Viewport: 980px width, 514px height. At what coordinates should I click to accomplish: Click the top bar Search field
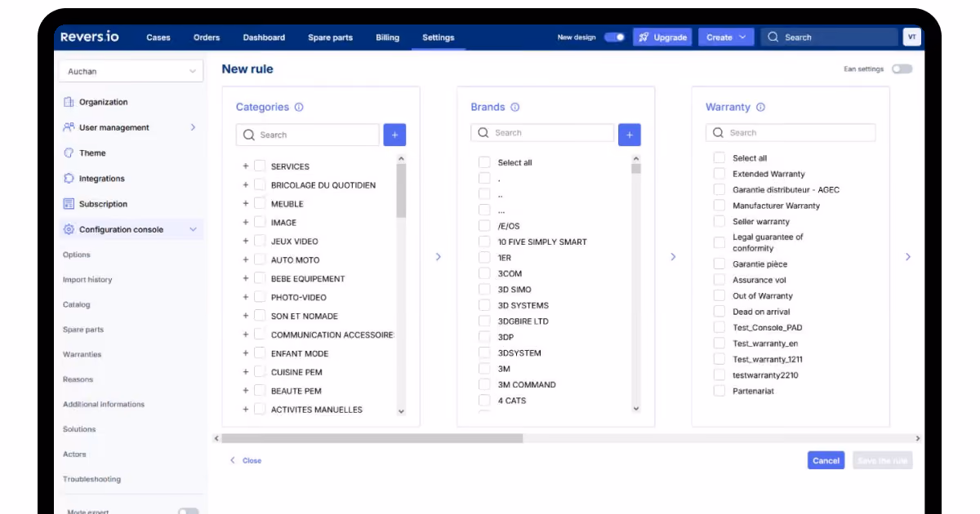coord(828,37)
